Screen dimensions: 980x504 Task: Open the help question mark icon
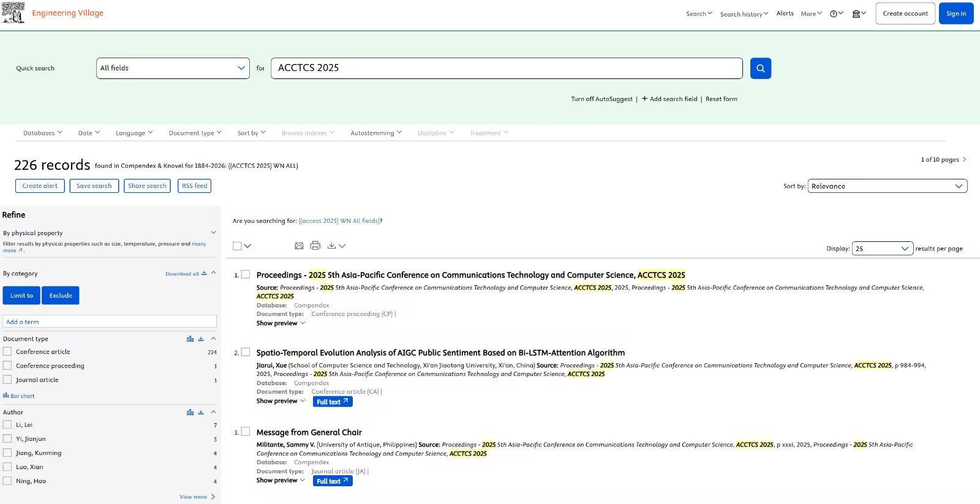834,13
